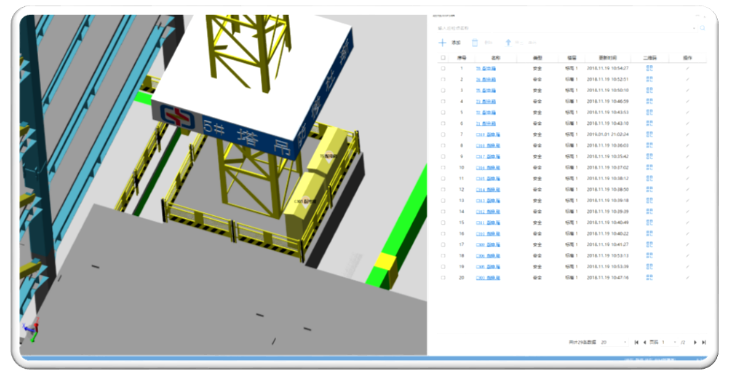Click the edit pencil icon in row 10
The width and height of the screenshot is (737, 373).
(x=688, y=168)
